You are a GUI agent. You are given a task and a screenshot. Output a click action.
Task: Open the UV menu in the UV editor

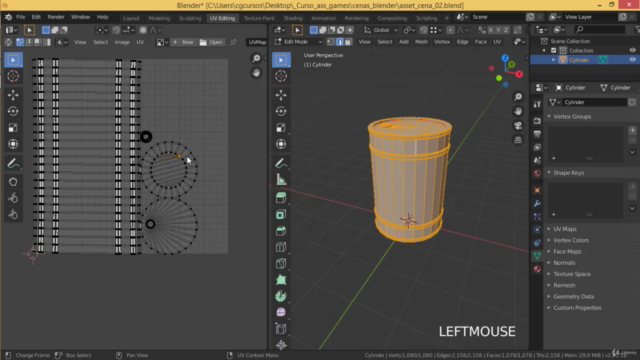(140, 42)
